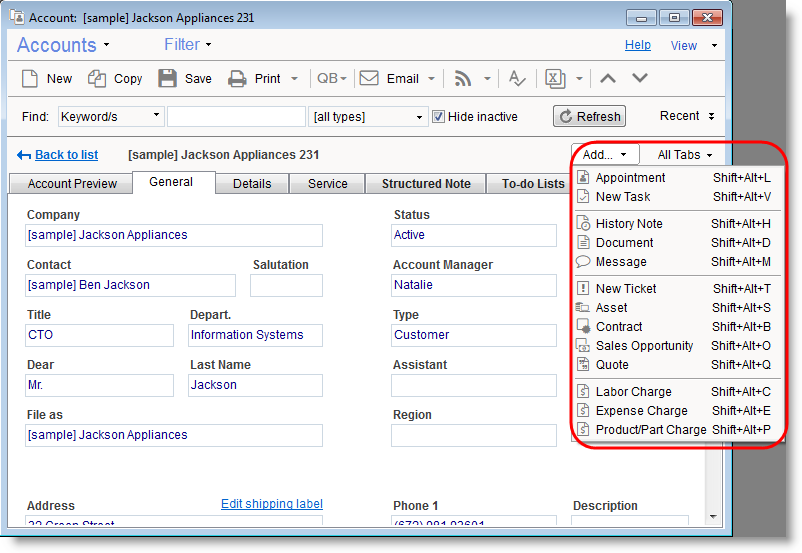Click the Email envelope icon
802x553 pixels.
click(x=369, y=79)
